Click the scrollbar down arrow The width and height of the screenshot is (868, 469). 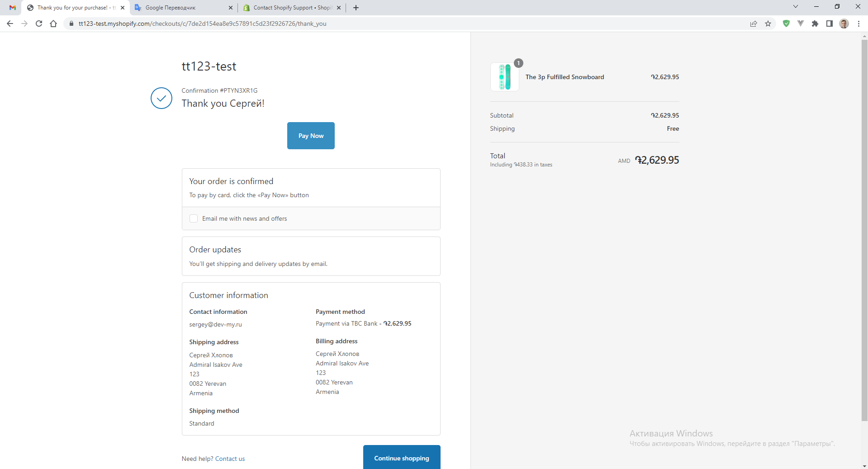[864, 466]
